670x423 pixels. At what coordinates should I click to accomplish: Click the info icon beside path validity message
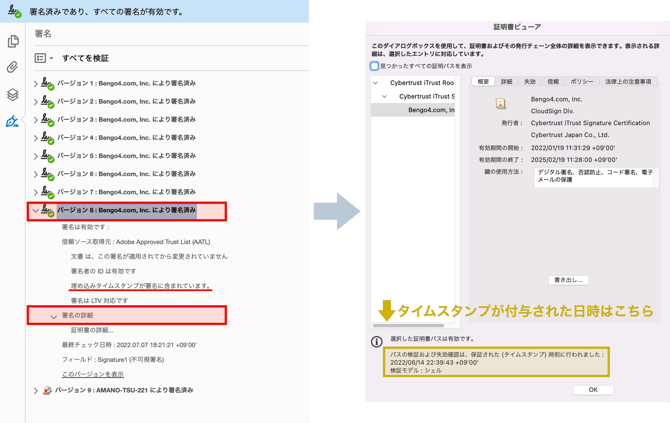(x=376, y=342)
